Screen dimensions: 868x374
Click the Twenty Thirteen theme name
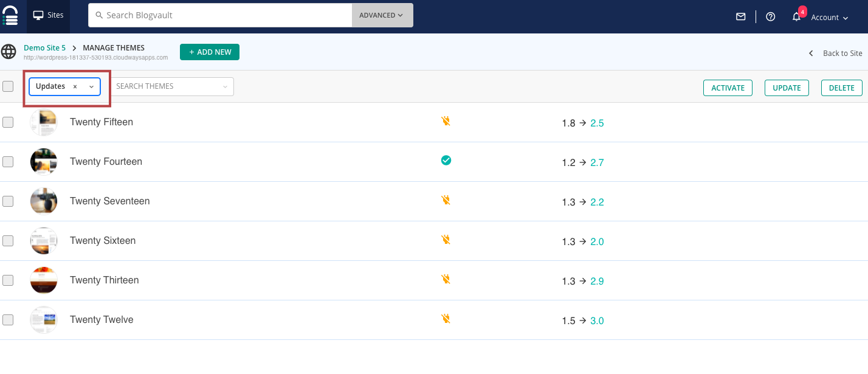[105, 280]
